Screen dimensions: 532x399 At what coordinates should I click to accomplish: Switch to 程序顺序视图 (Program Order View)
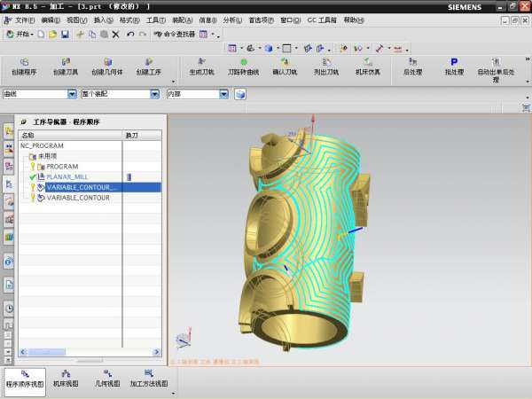coord(25,382)
